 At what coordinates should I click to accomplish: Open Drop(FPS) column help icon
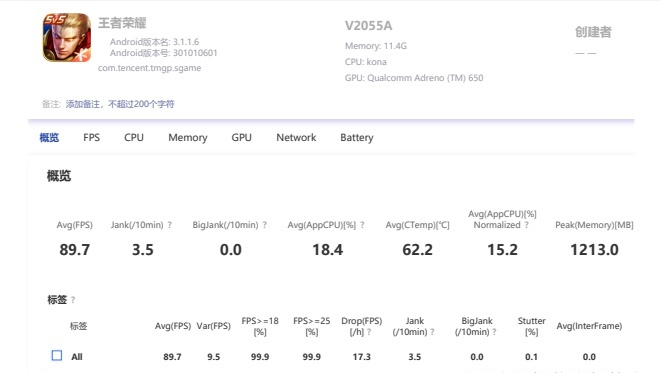pyautogui.click(x=369, y=332)
